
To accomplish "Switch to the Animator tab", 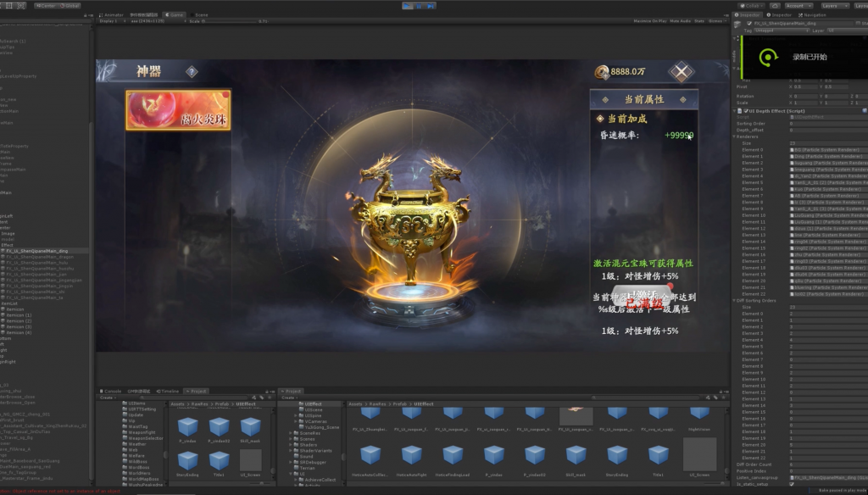I will (x=113, y=15).
